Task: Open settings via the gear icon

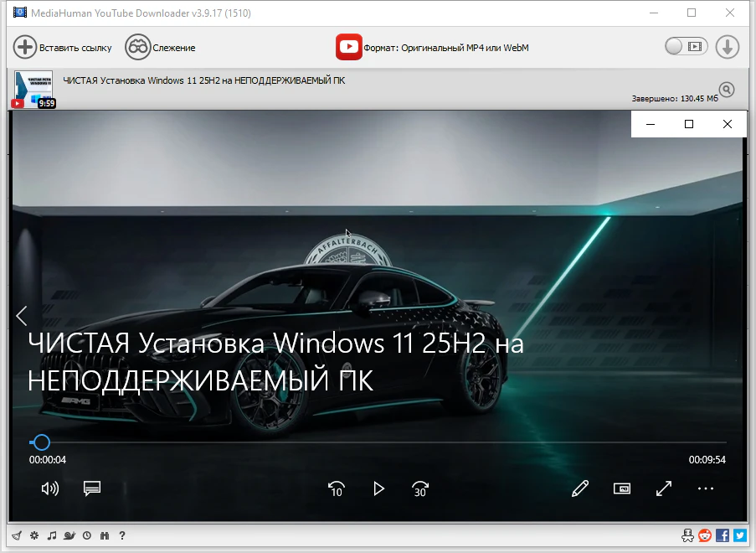Action: pyautogui.click(x=33, y=535)
